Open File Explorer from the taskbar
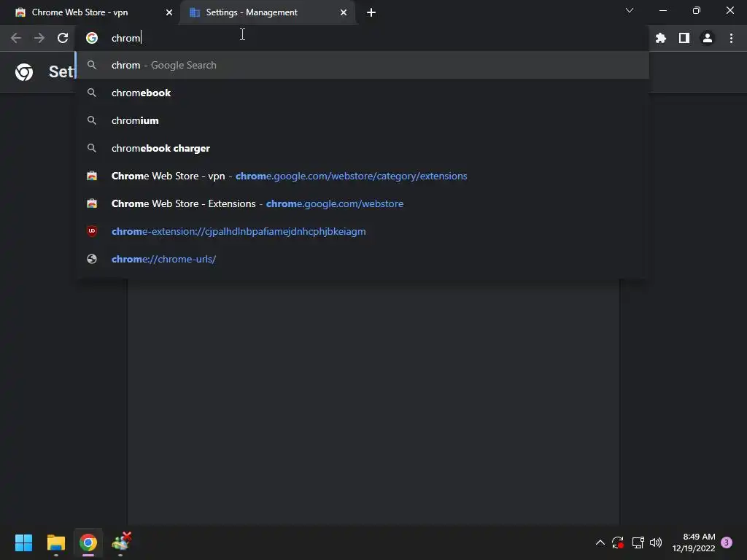 click(55, 542)
